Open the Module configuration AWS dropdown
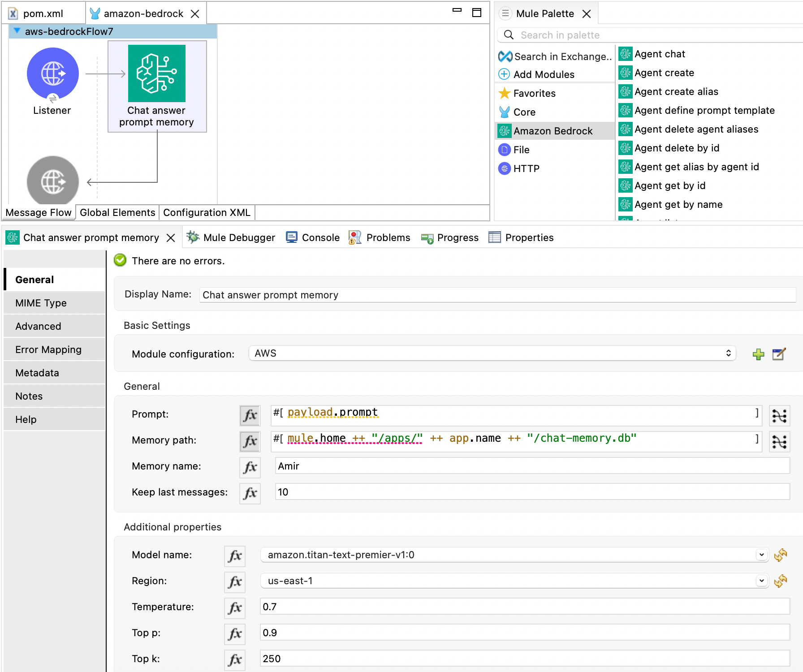 (492, 353)
